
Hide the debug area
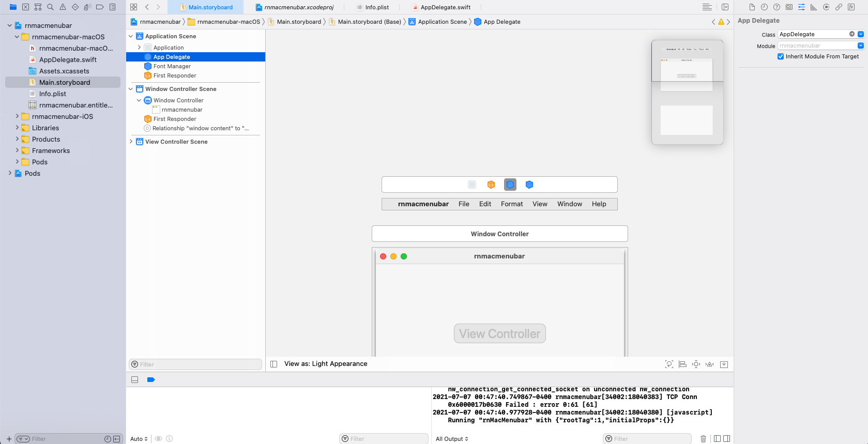coord(135,379)
